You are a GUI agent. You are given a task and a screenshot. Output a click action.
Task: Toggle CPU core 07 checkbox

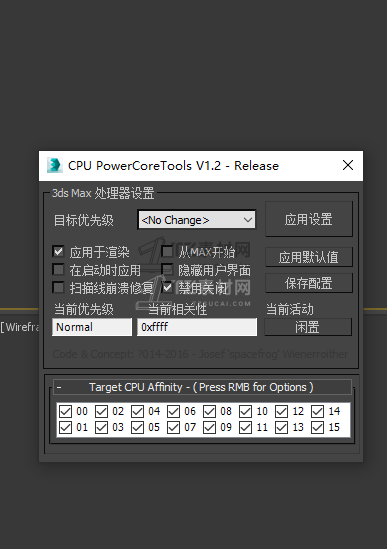[x=173, y=428]
